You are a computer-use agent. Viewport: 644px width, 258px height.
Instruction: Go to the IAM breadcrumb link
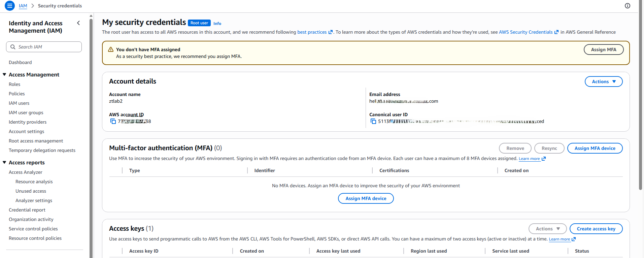click(23, 6)
